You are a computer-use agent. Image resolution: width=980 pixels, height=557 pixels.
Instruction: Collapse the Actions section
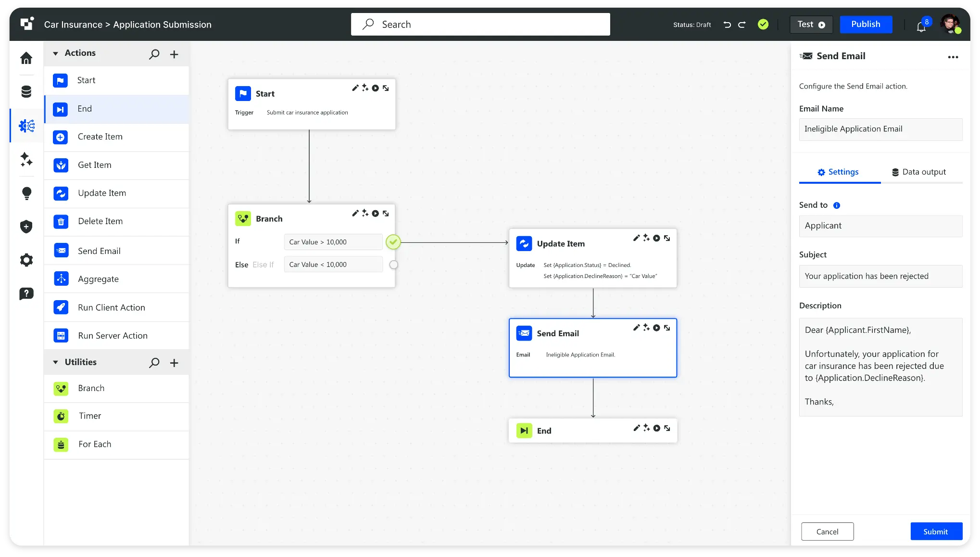55,53
